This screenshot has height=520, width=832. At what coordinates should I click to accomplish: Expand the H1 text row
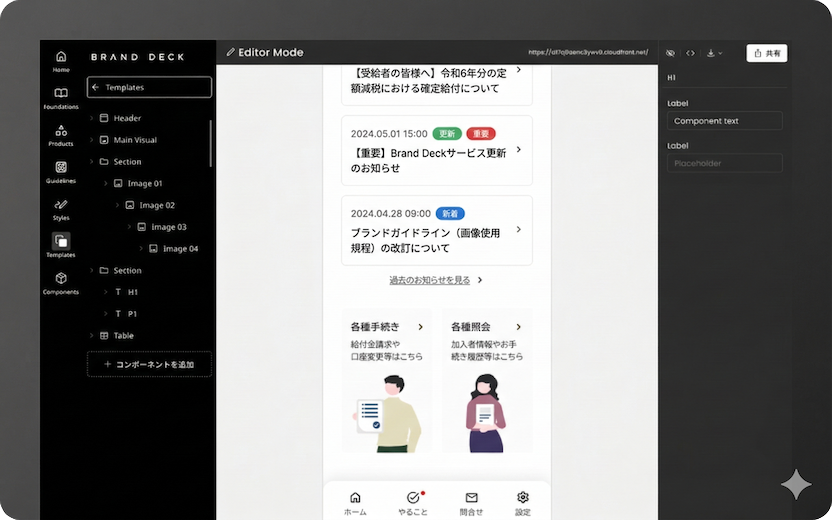(105, 292)
